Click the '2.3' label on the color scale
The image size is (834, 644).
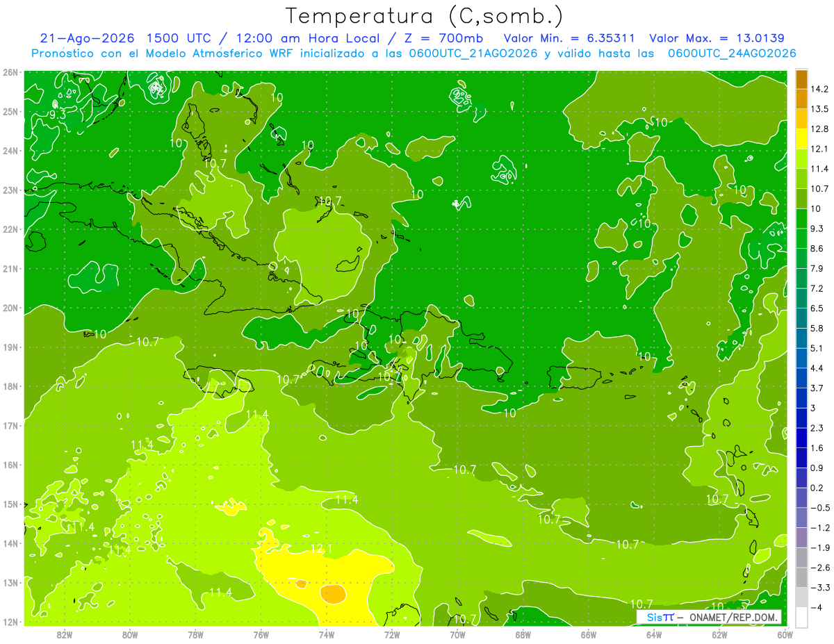tap(817, 428)
